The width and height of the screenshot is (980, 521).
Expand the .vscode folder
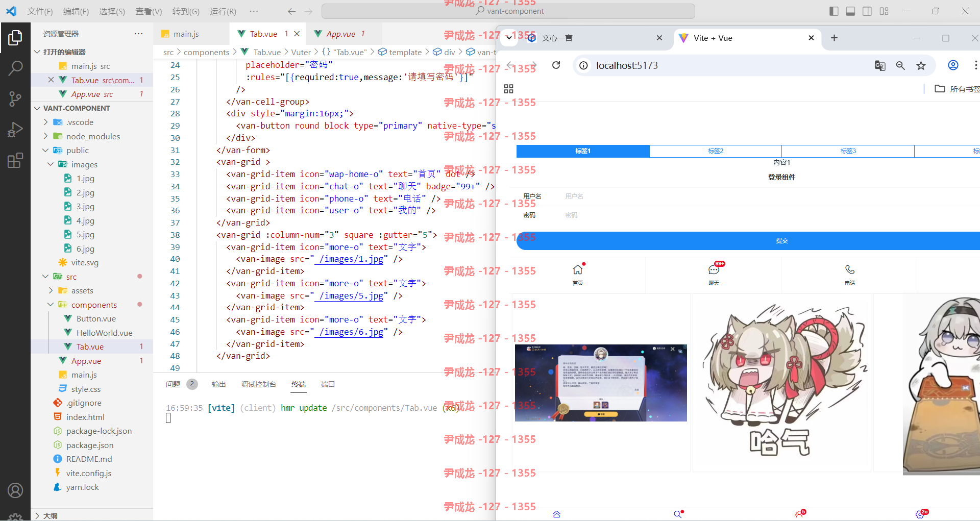tap(45, 122)
